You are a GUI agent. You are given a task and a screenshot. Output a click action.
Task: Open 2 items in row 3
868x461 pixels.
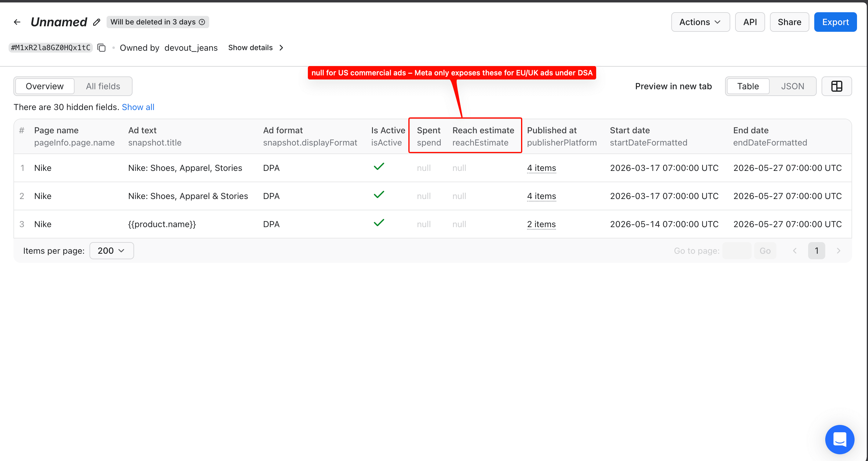coord(541,224)
